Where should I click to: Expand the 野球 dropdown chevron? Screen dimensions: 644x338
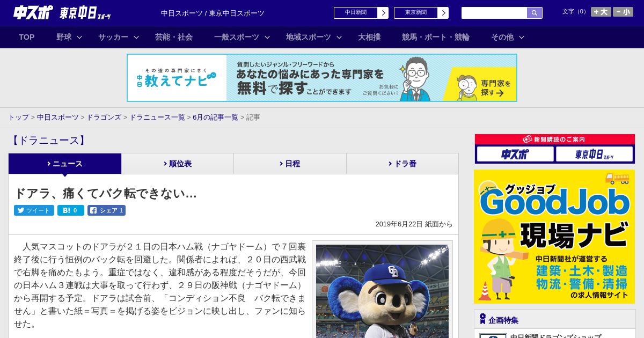[x=79, y=37]
